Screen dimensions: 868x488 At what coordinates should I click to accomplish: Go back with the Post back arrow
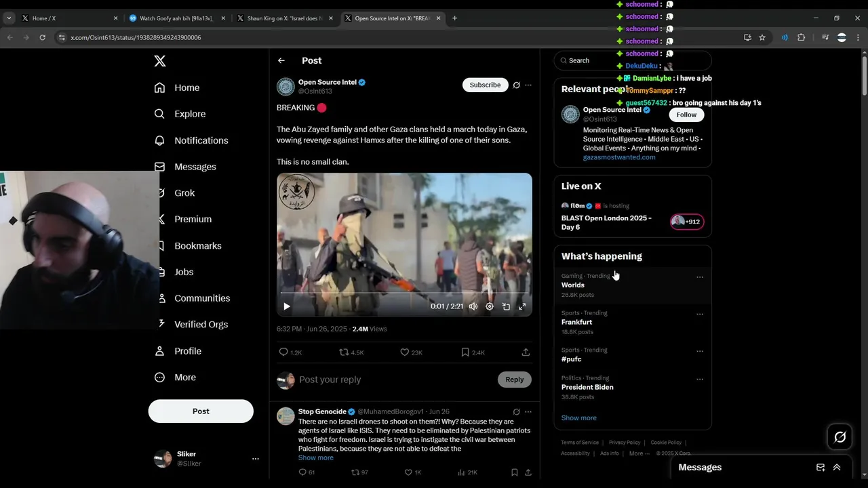(281, 60)
